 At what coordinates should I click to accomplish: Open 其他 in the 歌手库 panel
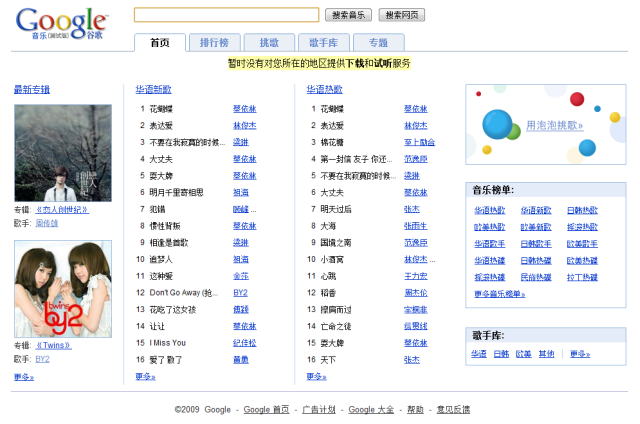546,354
